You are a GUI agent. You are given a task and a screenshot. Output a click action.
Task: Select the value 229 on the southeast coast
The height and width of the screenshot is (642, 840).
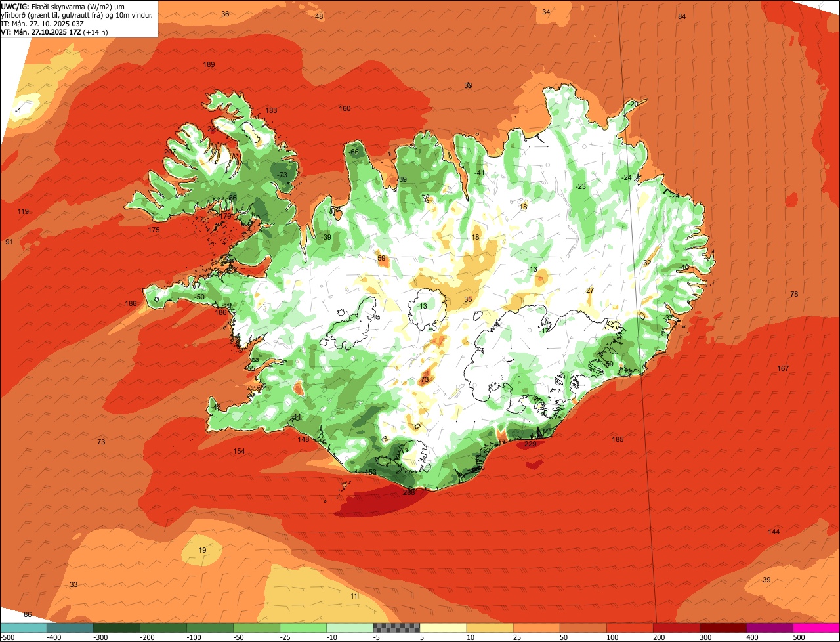click(x=530, y=444)
